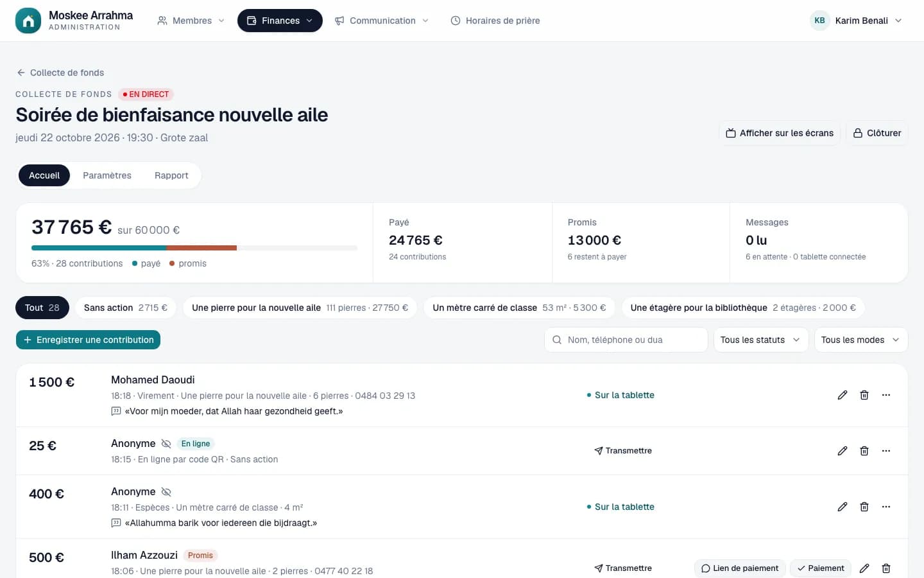Filter by Une étagère pour la bibliothèque
This screenshot has height=578, width=924.
743,308
